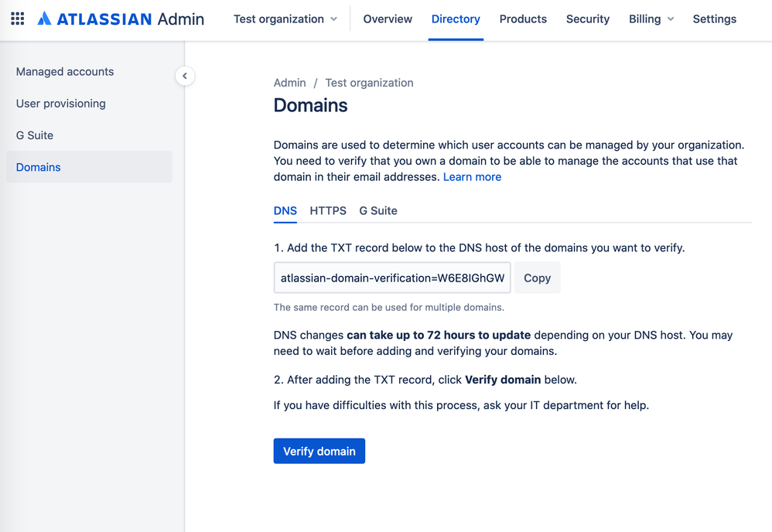Click the 'ask your IT department' sentence
Viewport: 772px width, 532px height.
(461, 405)
